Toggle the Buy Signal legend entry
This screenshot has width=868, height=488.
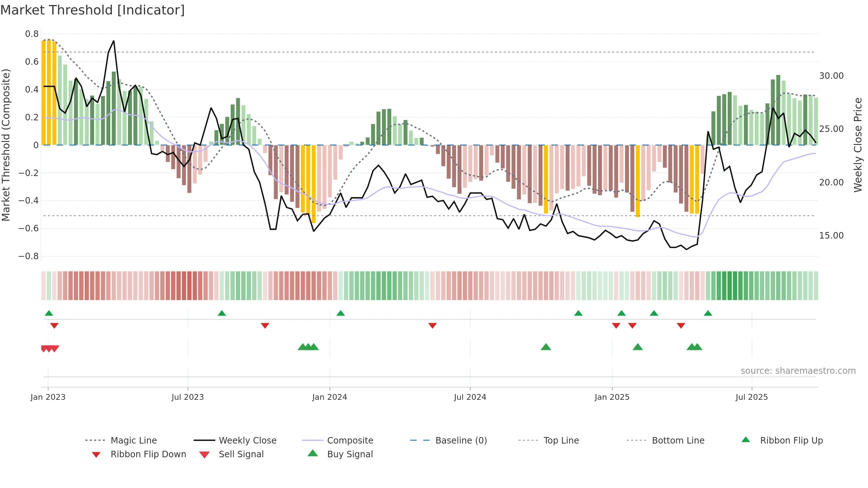click(x=340, y=454)
